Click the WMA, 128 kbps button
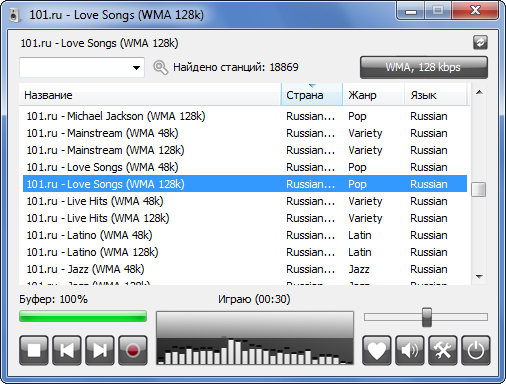506x384 pixels. coord(424,67)
